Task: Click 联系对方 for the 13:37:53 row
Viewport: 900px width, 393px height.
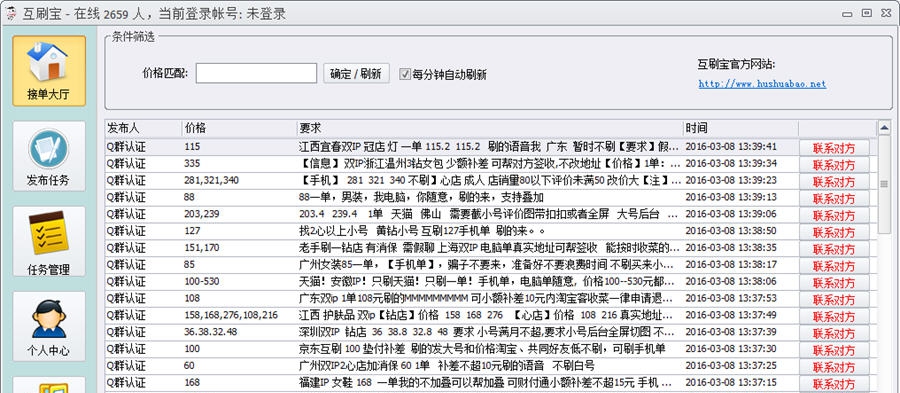Action: pyautogui.click(x=834, y=300)
